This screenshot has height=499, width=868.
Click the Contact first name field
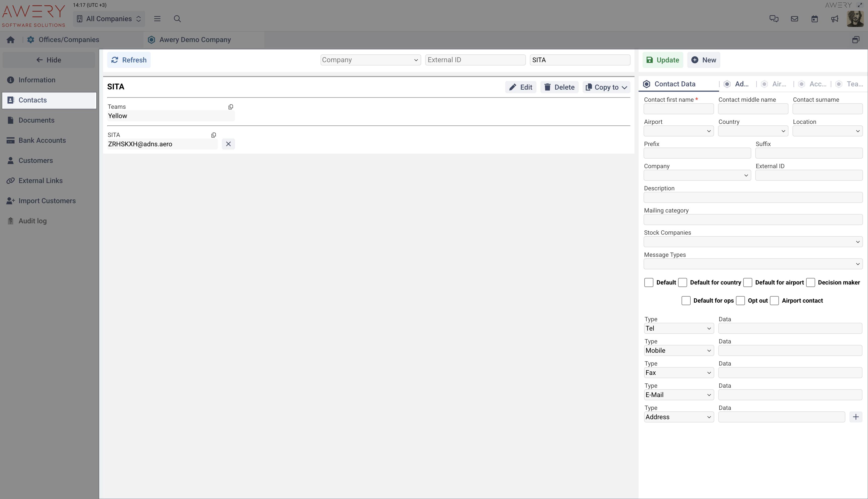click(678, 109)
